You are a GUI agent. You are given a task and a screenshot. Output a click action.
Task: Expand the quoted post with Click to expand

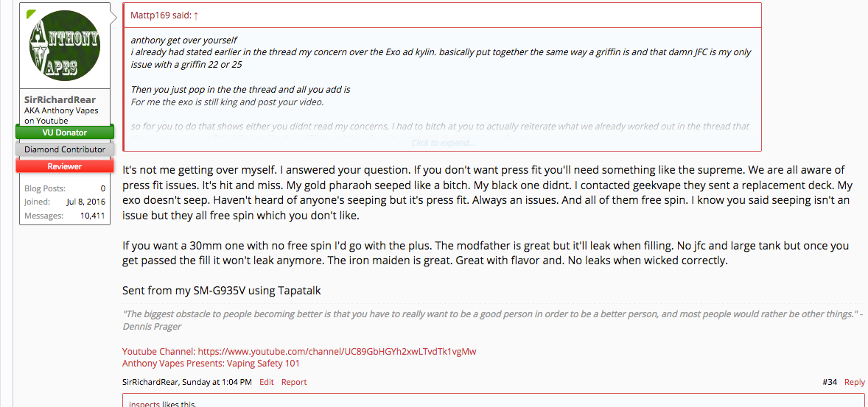(442, 143)
